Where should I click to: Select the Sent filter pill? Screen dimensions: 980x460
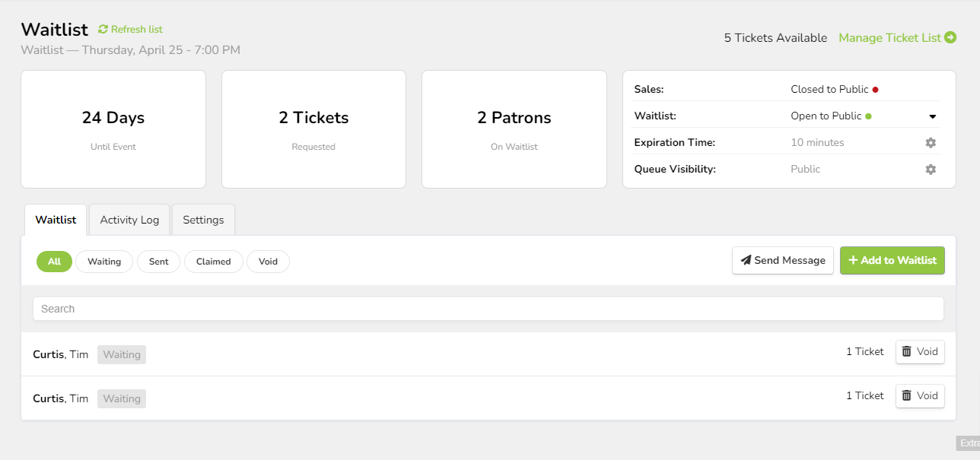tap(158, 261)
